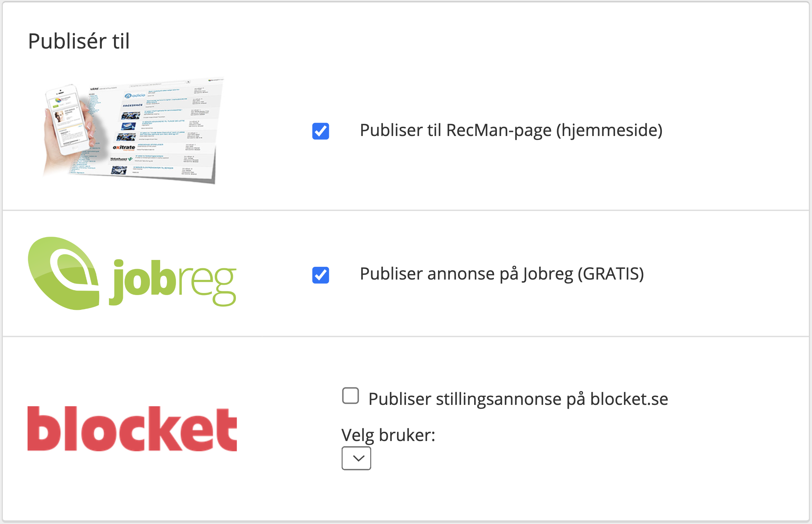This screenshot has height=524, width=812.
Task: Click the FACE2FACE logo in the preview
Action: tap(133, 105)
